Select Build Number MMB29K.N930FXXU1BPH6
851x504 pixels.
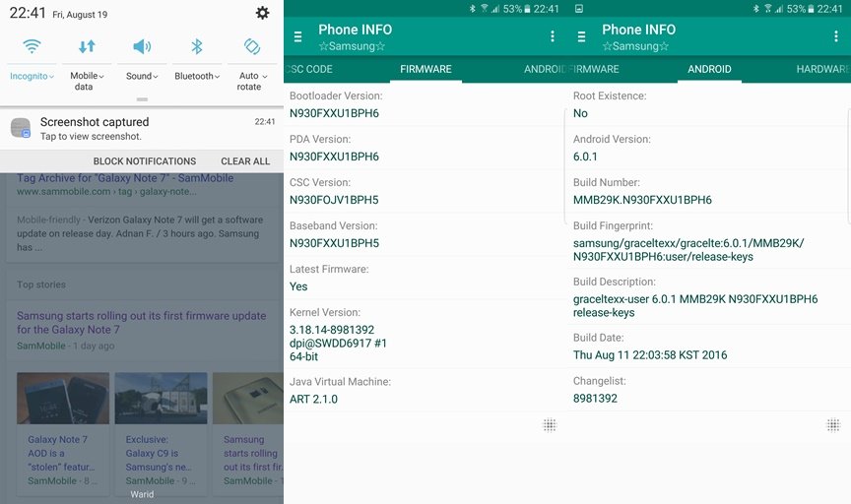(642, 200)
